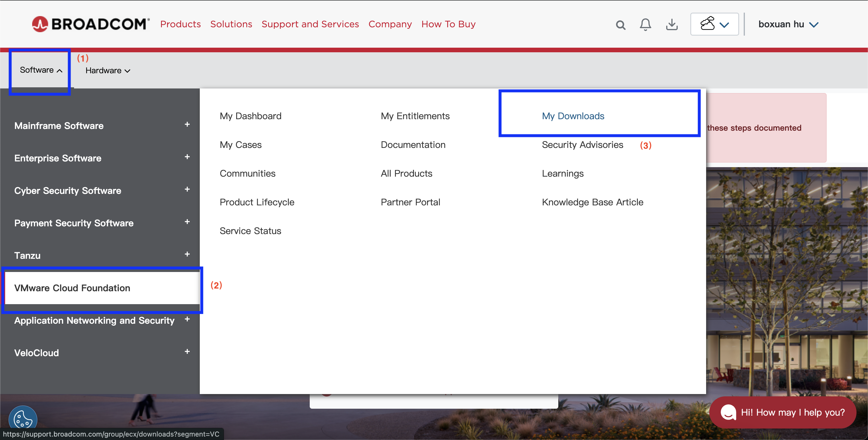Expand the Tanzu category plus icon
The image size is (868, 440).
(x=187, y=254)
